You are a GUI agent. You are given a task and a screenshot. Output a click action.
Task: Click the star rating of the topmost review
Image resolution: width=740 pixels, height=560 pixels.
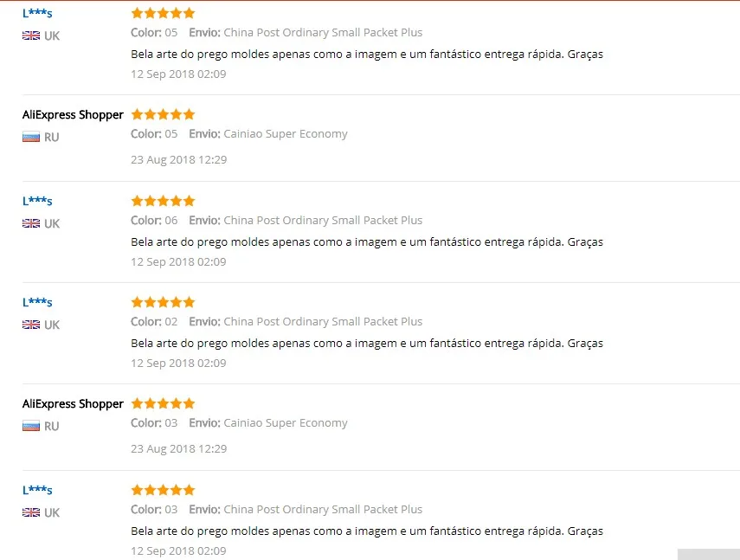(163, 13)
